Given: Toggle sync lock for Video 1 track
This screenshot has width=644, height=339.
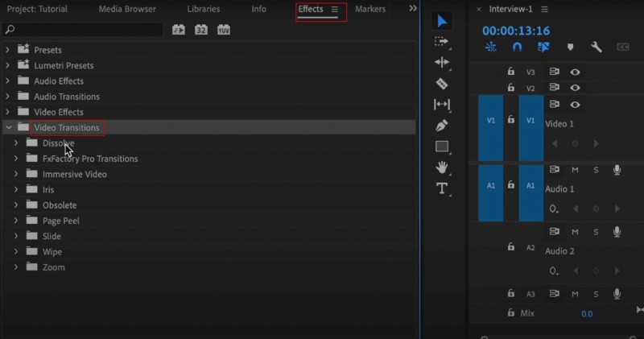Looking at the screenshot, I should (x=554, y=104).
